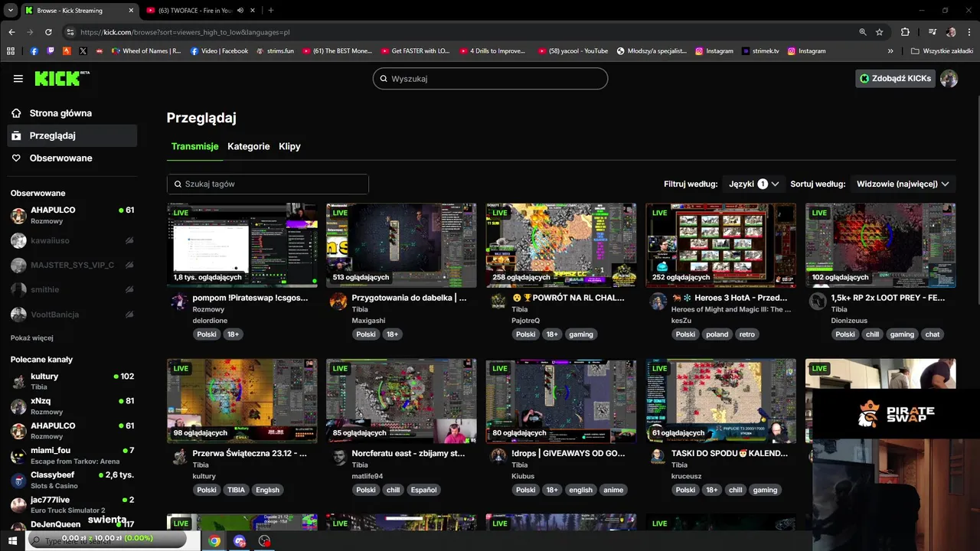Switch to the Transmisje tab
This screenshot has height=551, width=980.
coord(194,146)
